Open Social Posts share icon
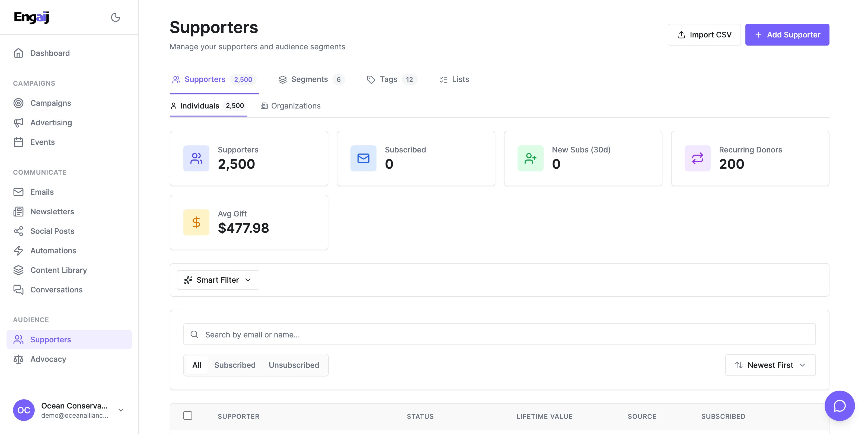This screenshot has width=868, height=434. tap(18, 231)
